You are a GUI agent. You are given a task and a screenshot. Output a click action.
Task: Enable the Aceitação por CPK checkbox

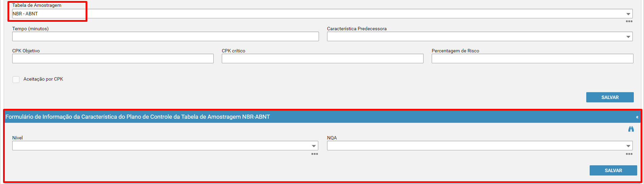click(16, 80)
